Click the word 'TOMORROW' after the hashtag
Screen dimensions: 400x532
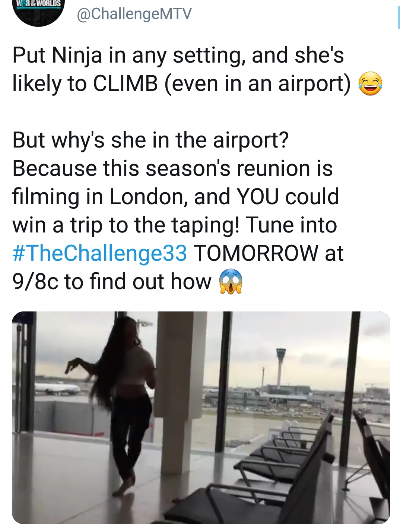point(256,253)
